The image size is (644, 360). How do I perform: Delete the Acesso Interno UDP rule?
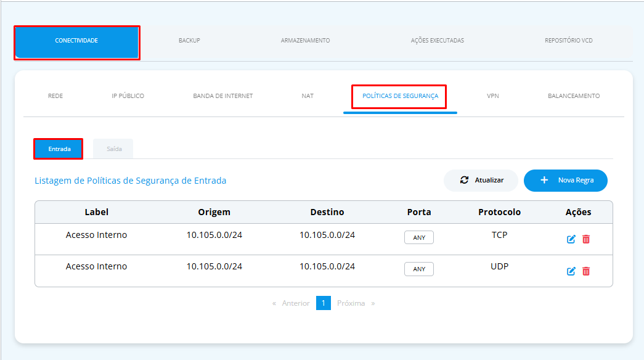586,271
